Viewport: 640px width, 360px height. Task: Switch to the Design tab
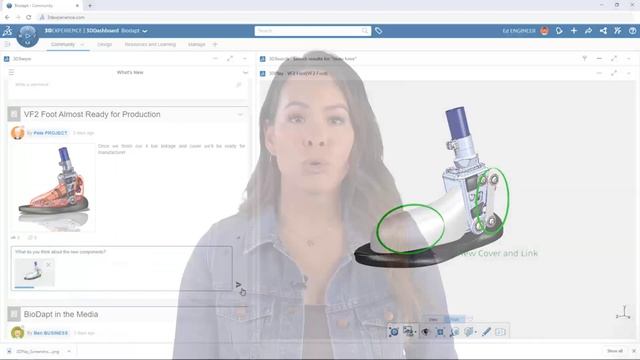pyautogui.click(x=104, y=44)
